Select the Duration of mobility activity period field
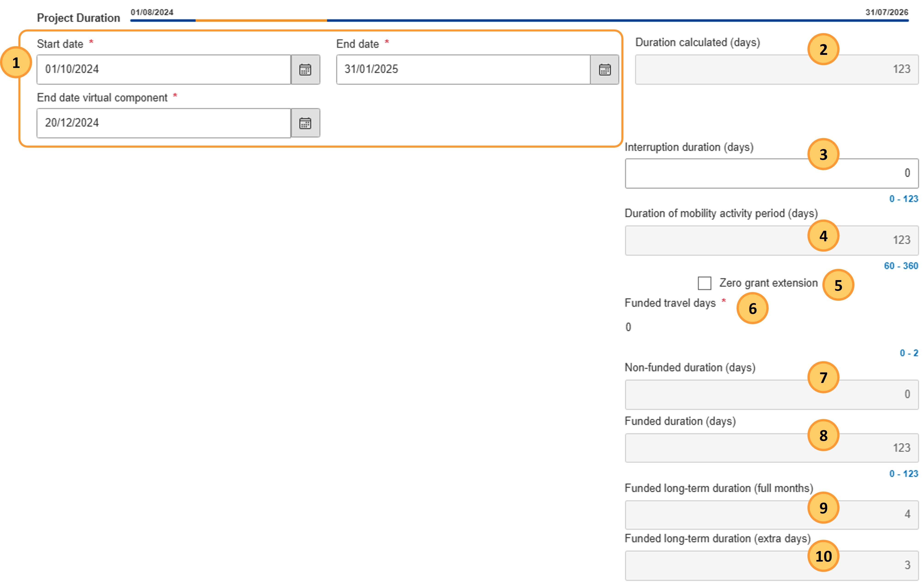Image resolution: width=924 pixels, height=585 pixels. point(772,240)
